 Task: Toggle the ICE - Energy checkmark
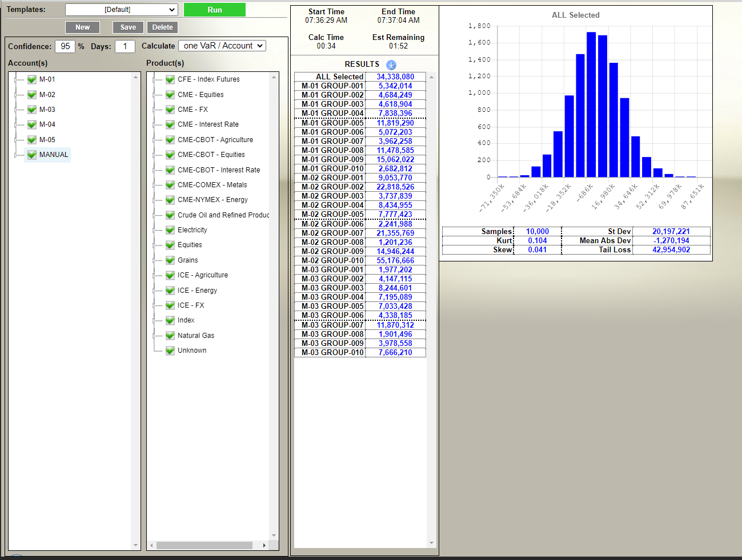point(170,291)
